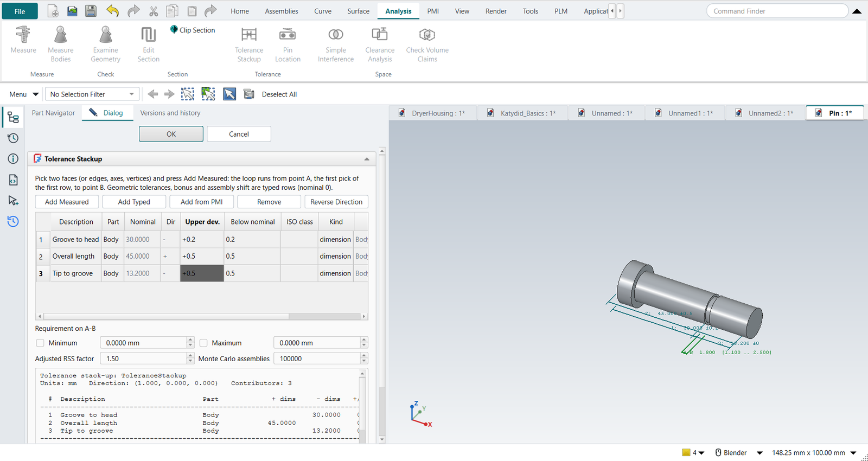Click the yellow color swatch in status bar
Image resolution: width=868 pixels, height=461 pixels.
tap(686, 452)
